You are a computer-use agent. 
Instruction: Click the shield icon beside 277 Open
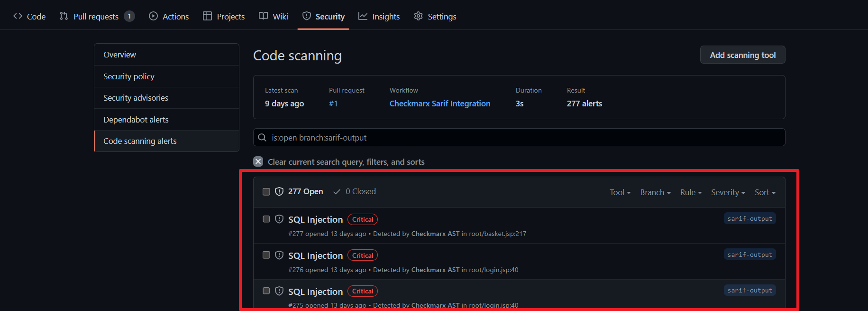(x=279, y=191)
